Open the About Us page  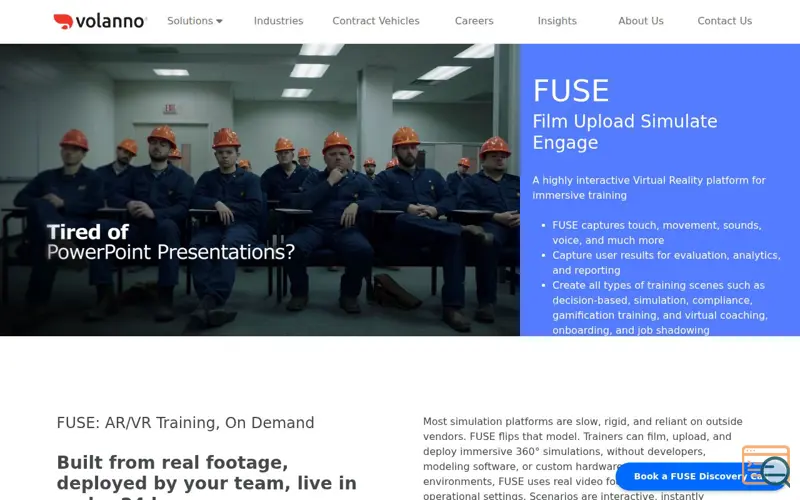(641, 21)
